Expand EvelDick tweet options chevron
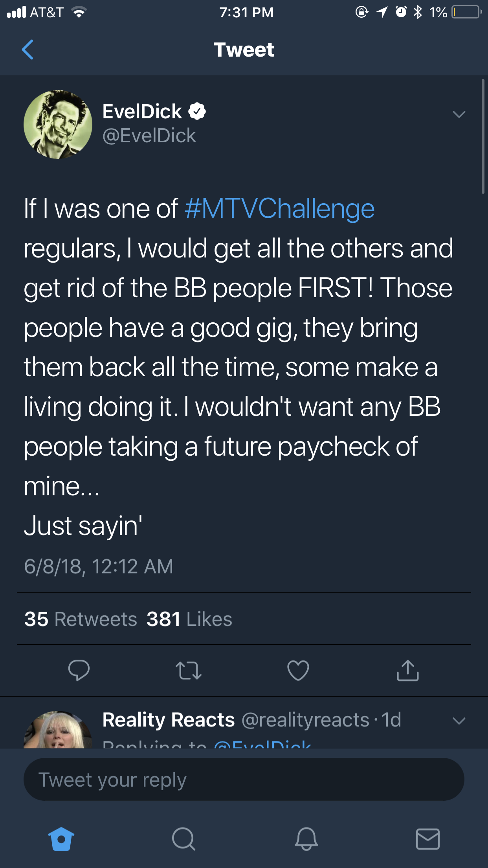The image size is (488, 868). click(x=459, y=114)
